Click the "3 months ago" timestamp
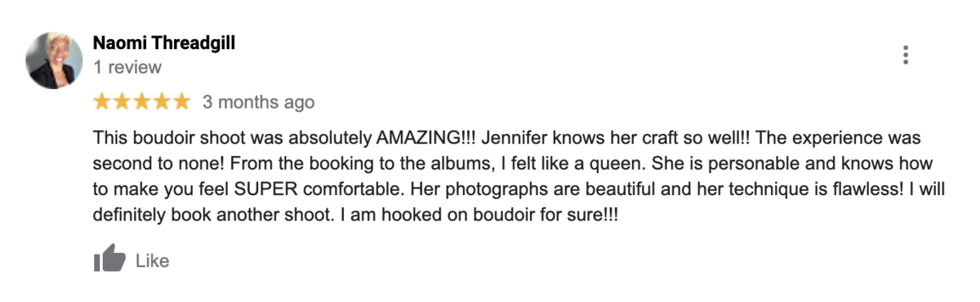 click(x=258, y=103)
